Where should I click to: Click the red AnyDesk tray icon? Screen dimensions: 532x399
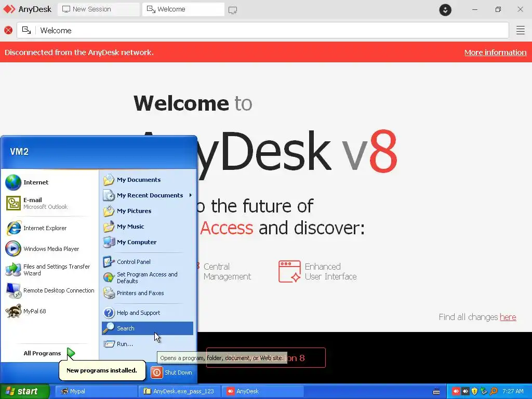(456, 392)
